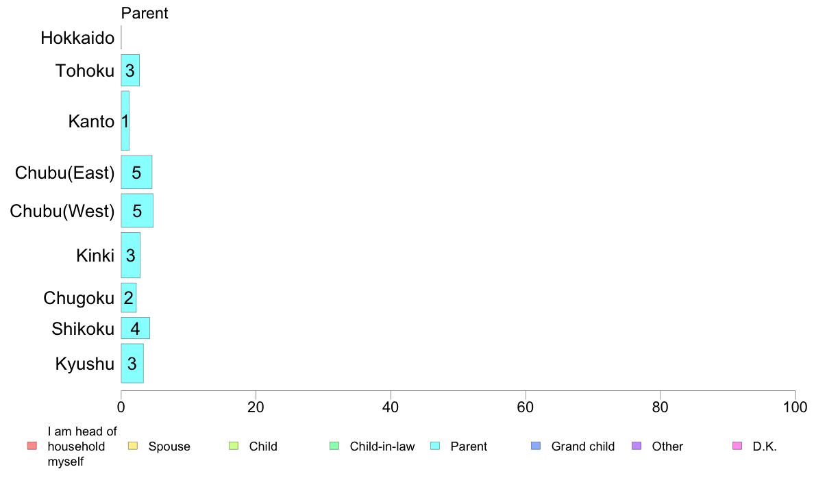Select the Kyushu bar showing 3

(132, 364)
